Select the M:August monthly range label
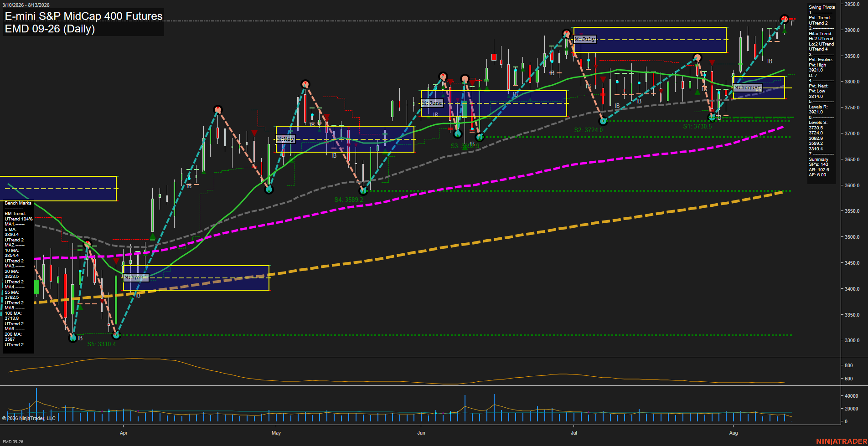 (x=748, y=87)
